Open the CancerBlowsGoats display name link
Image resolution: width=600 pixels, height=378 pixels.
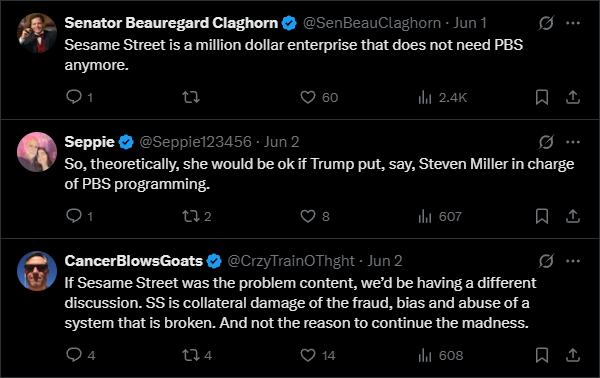[133, 261]
